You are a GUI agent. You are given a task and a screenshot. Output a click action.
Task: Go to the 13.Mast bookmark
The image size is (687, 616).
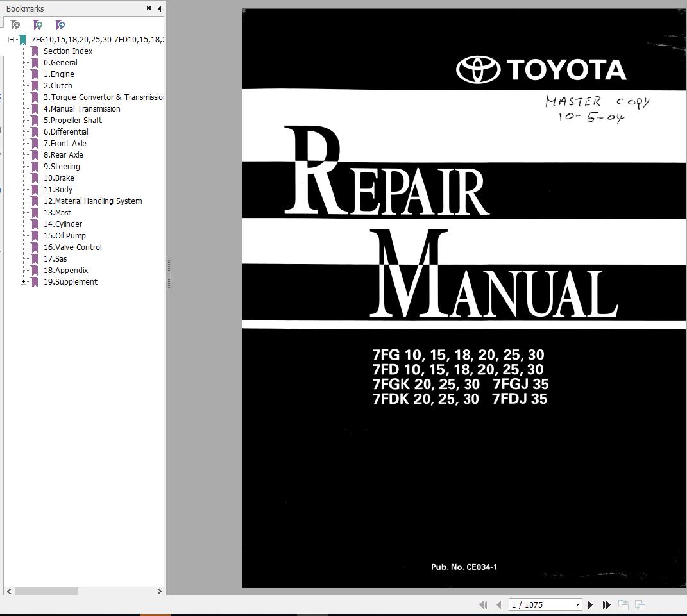click(x=57, y=212)
